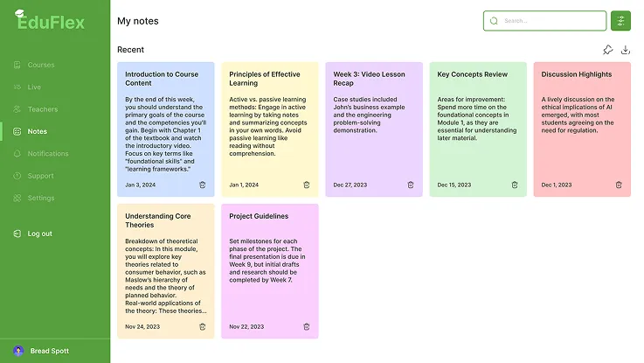Go to the Live section

pyautogui.click(x=34, y=87)
